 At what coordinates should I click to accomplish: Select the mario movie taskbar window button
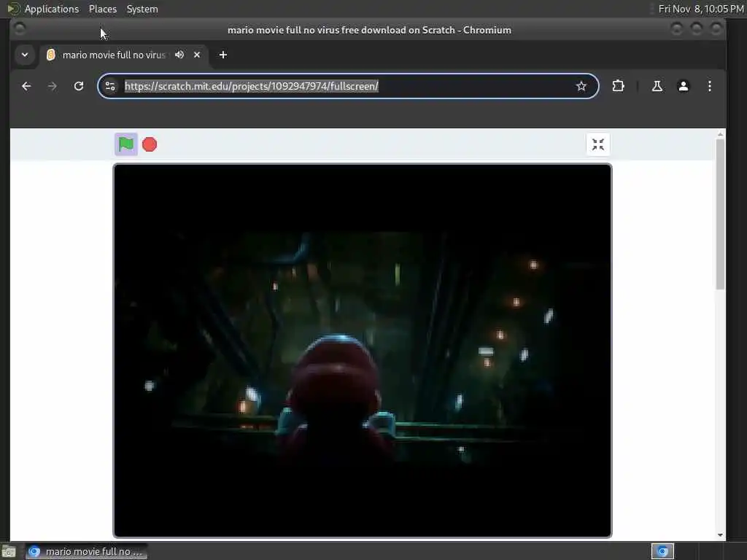[87, 551]
